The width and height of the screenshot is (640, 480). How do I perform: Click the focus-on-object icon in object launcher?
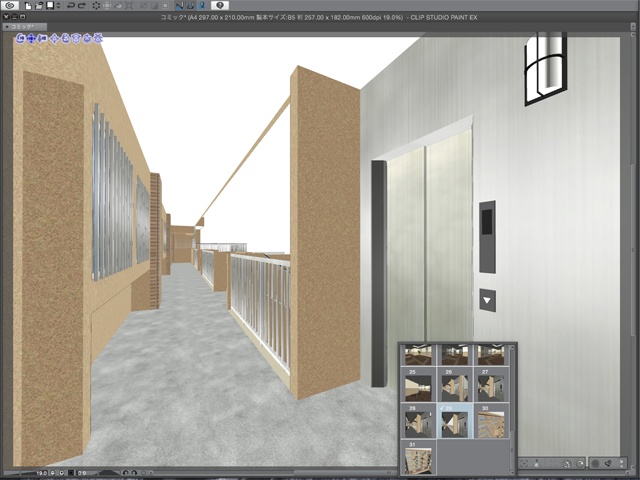click(x=524, y=463)
